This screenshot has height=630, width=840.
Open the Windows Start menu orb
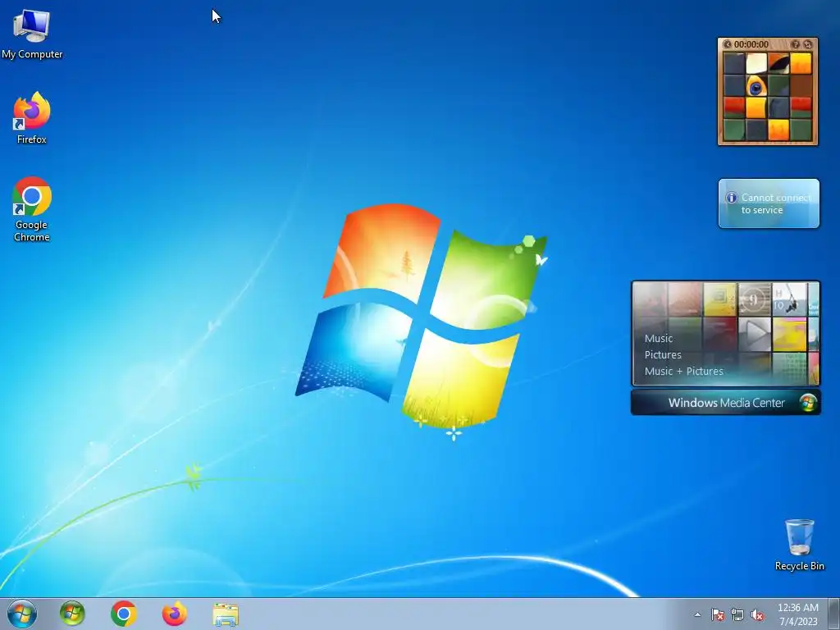pos(22,614)
